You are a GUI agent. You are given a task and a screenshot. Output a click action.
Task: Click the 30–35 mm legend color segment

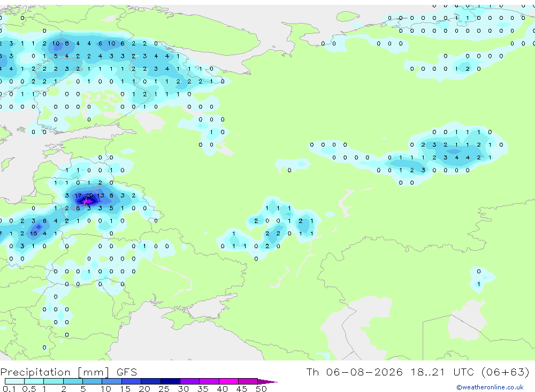point(190,381)
